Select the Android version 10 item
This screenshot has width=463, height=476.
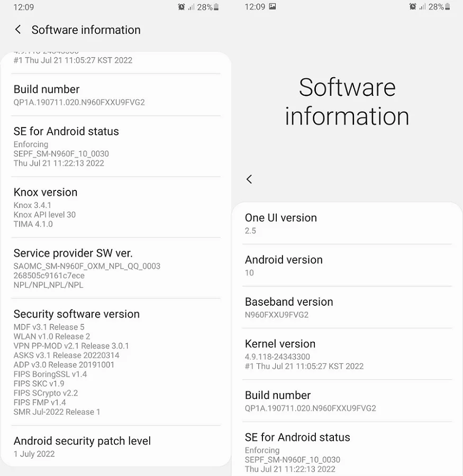347,266
